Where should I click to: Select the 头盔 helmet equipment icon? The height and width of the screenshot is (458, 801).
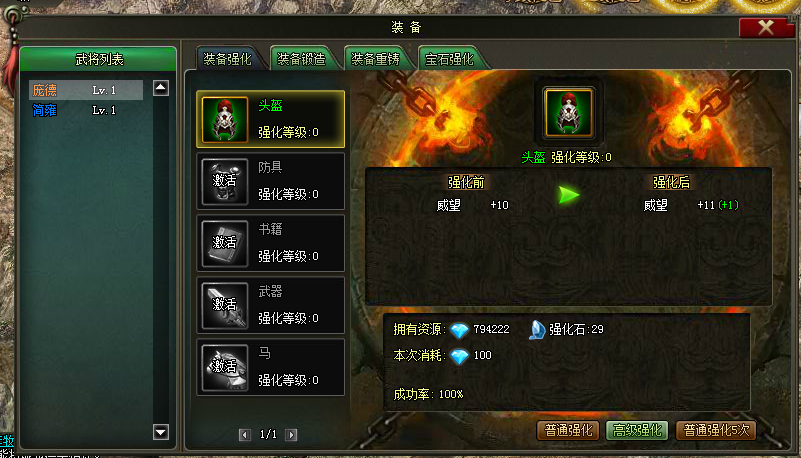click(225, 119)
